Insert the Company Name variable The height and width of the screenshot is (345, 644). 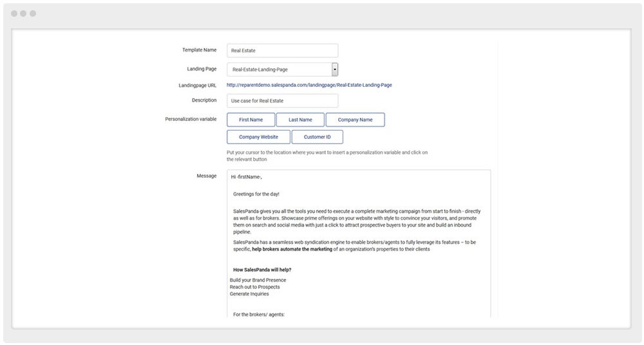(x=355, y=120)
